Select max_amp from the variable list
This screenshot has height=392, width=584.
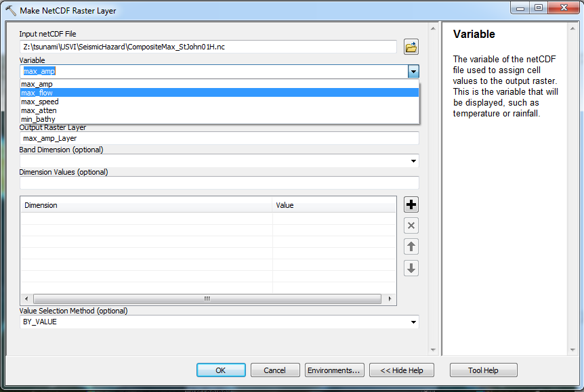pyautogui.click(x=37, y=84)
